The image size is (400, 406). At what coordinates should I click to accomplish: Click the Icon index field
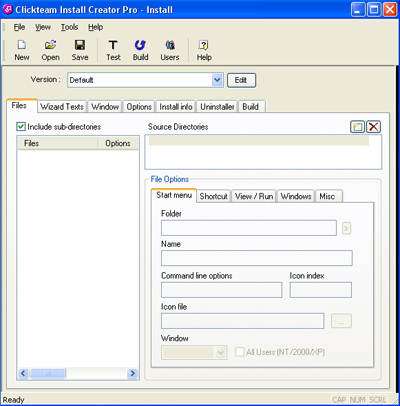pyautogui.click(x=321, y=290)
